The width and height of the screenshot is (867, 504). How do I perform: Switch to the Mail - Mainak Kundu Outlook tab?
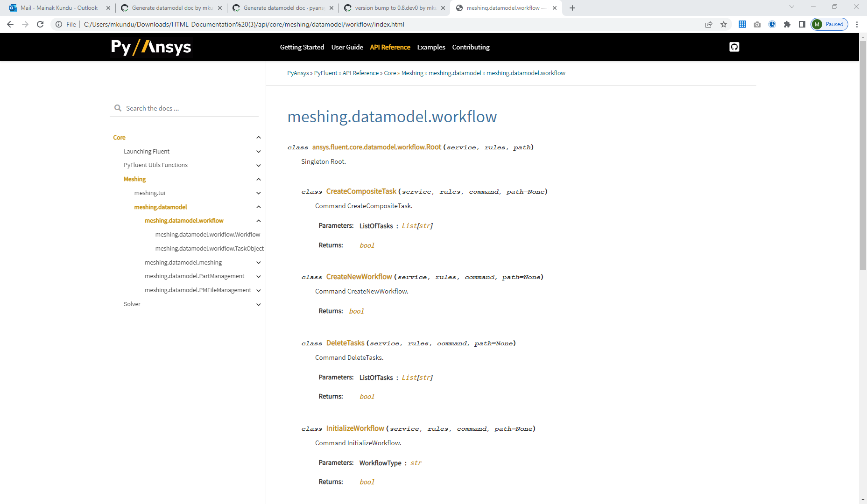point(59,8)
